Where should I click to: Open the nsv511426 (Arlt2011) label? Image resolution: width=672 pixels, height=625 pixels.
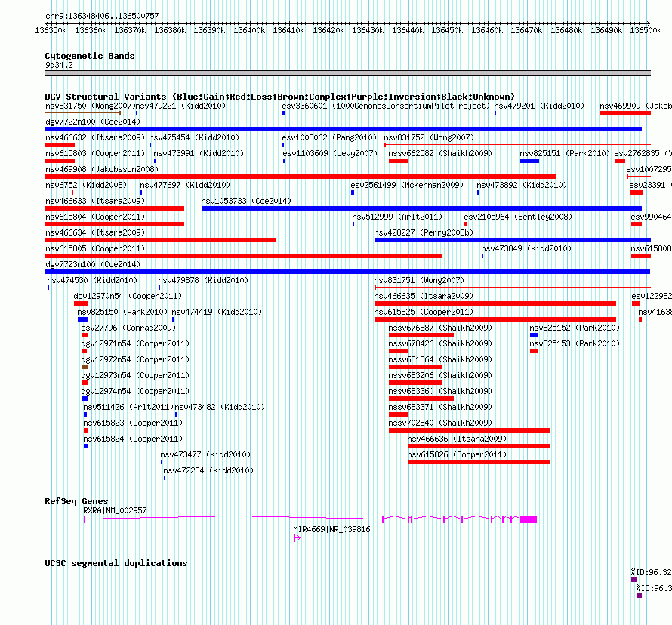[x=128, y=407]
